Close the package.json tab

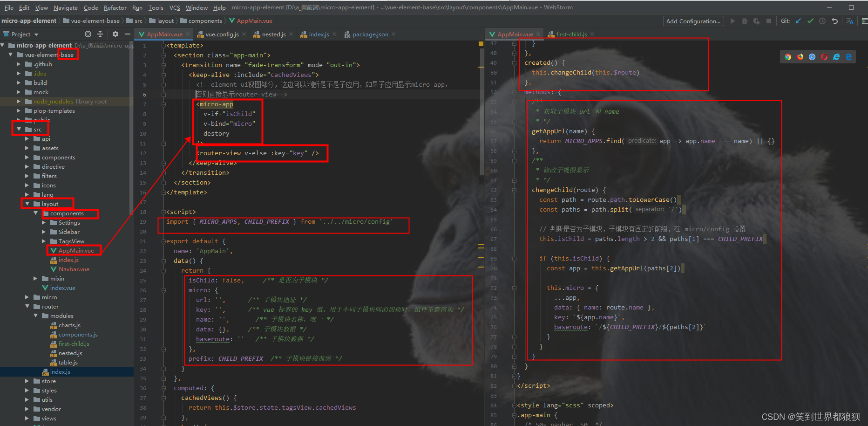point(393,34)
